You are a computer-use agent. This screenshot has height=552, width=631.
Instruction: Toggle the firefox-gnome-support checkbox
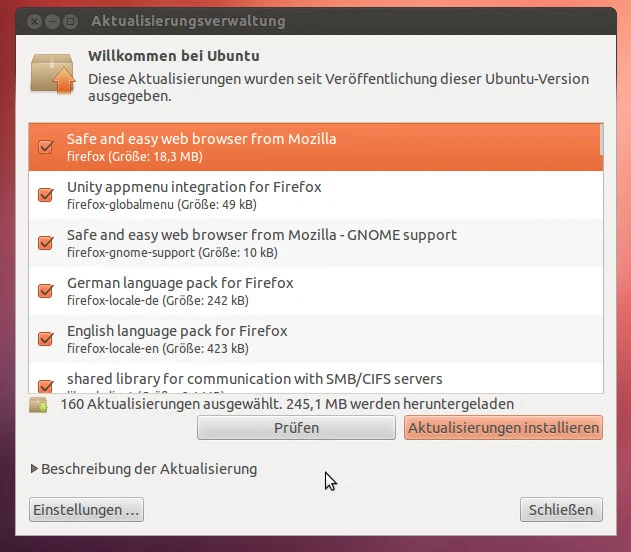pos(45,243)
